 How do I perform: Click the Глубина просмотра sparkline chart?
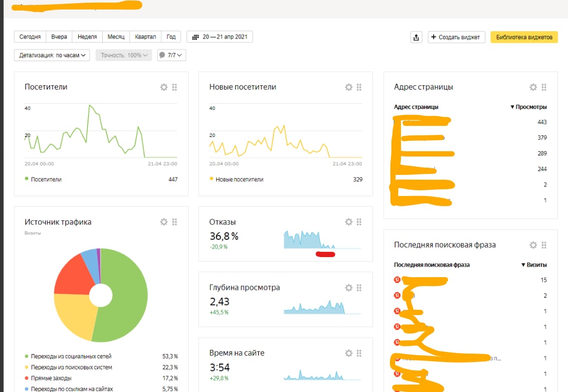pyautogui.click(x=322, y=306)
